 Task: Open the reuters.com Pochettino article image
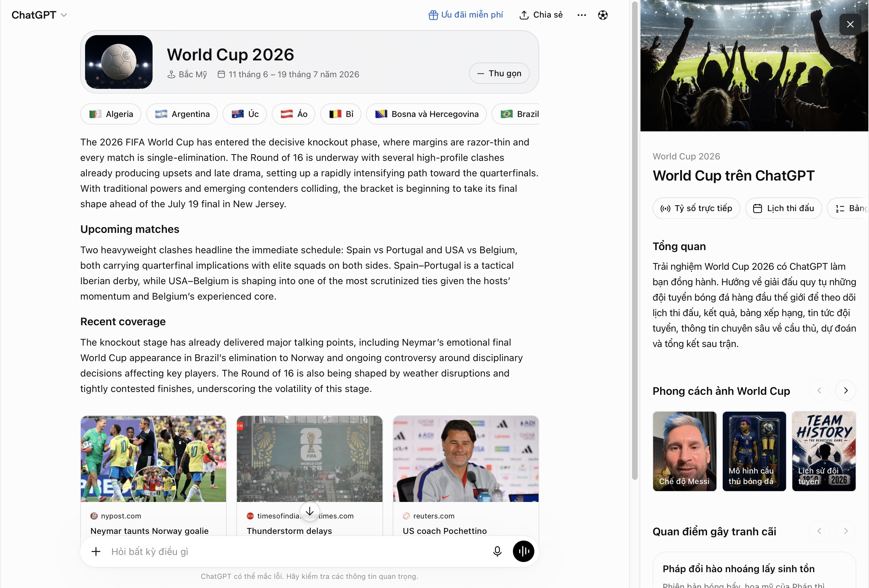coord(466,459)
